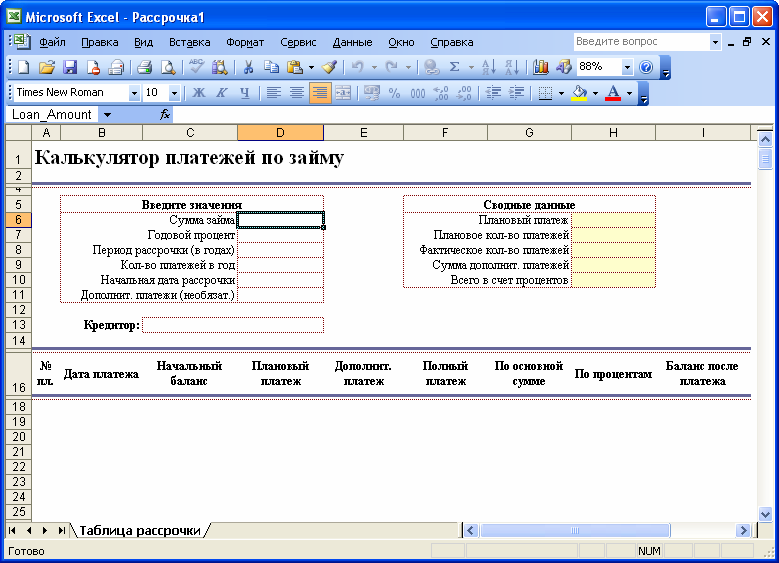The height and width of the screenshot is (563, 779).
Task: Apply yellow fill color bucket
Action: [579, 93]
